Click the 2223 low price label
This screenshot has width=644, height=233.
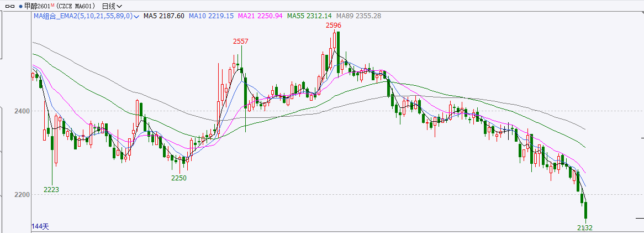coord(51,189)
